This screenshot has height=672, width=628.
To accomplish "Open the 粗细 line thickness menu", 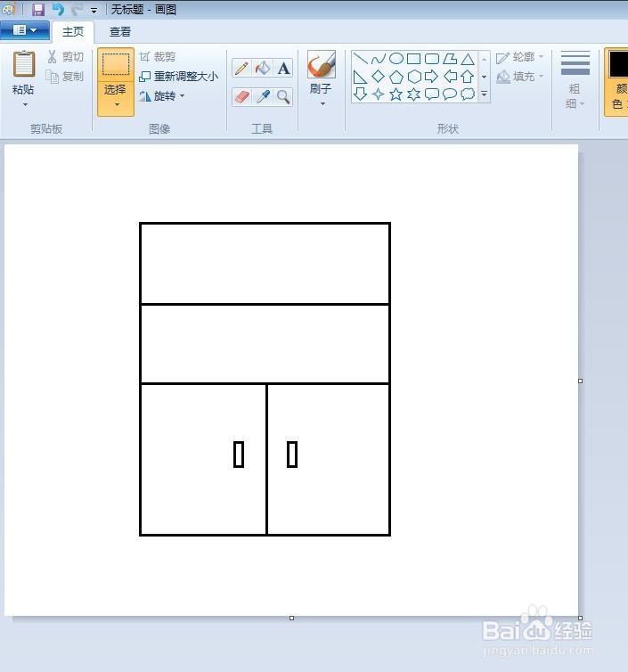I will (575, 79).
